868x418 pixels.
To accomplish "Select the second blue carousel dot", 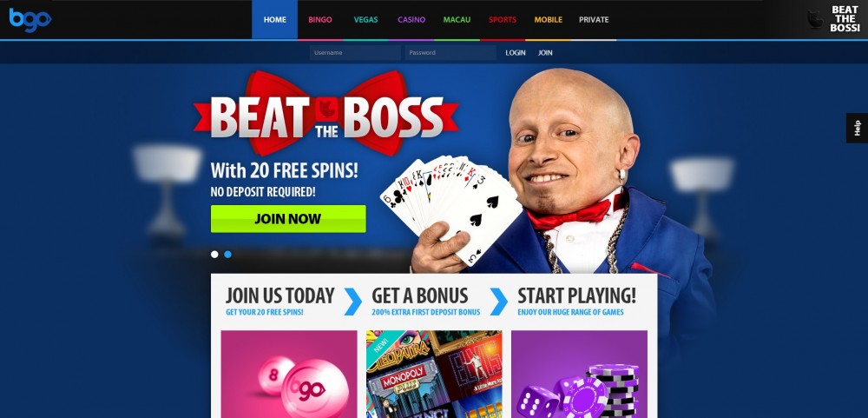I will tap(228, 255).
